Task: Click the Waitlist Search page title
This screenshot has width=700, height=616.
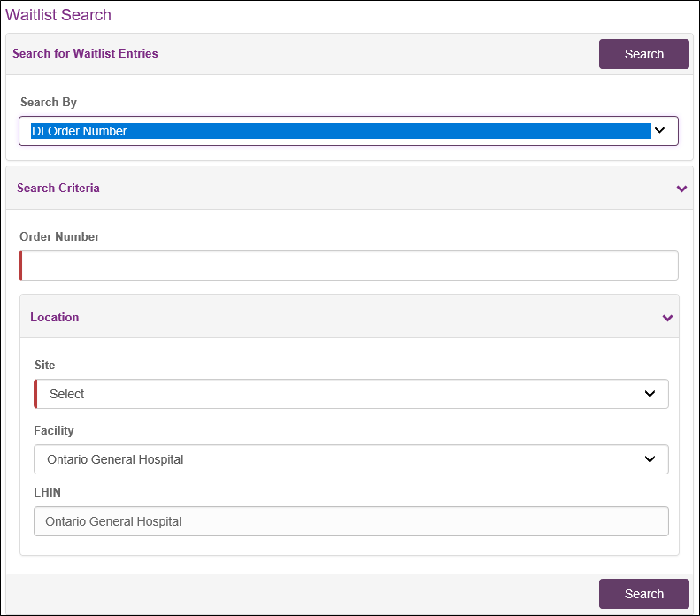Action: [58, 15]
